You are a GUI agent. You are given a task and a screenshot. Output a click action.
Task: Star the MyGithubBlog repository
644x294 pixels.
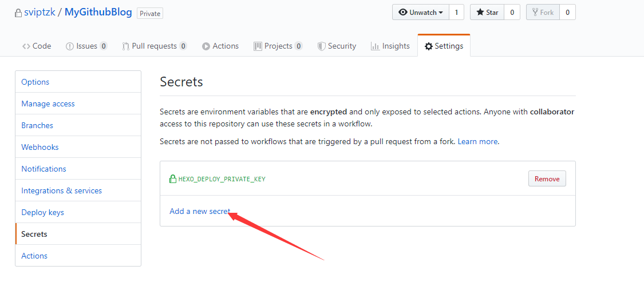click(487, 13)
